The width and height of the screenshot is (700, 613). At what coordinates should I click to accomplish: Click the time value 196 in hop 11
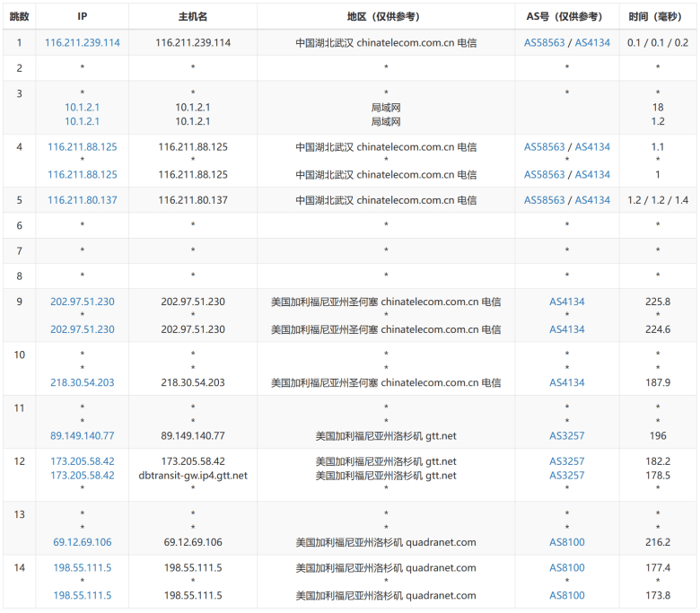(x=658, y=436)
